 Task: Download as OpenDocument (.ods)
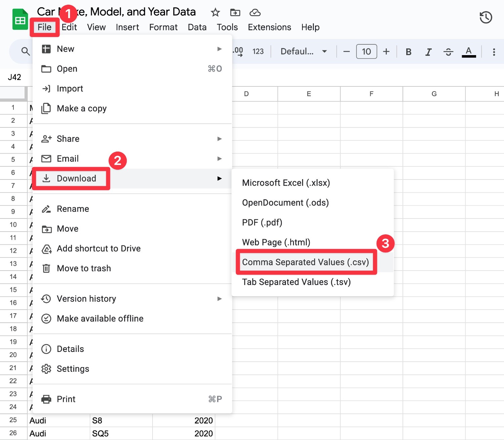point(312,203)
